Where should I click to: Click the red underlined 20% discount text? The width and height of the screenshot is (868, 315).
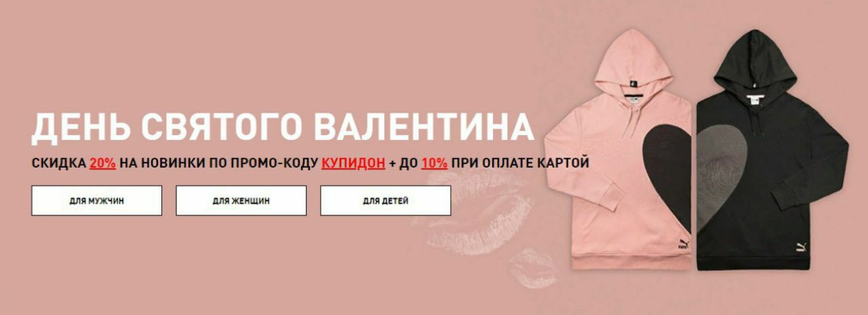[102, 164]
